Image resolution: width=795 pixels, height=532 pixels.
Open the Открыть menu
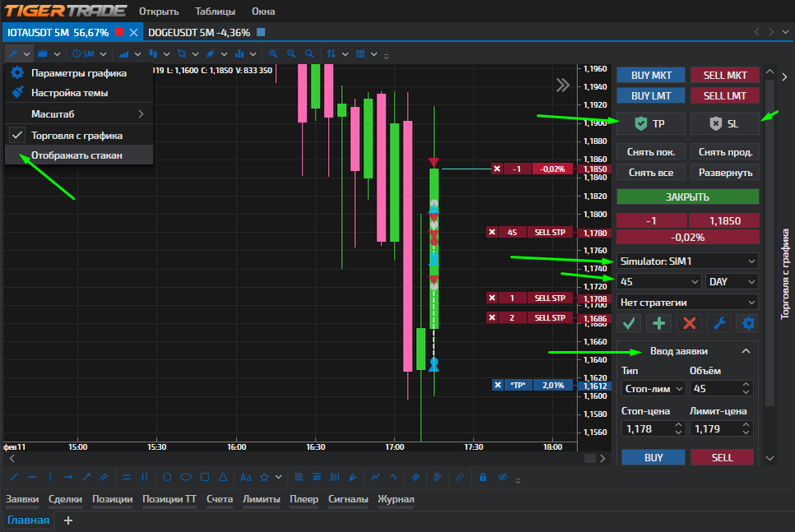(x=159, y=12)
